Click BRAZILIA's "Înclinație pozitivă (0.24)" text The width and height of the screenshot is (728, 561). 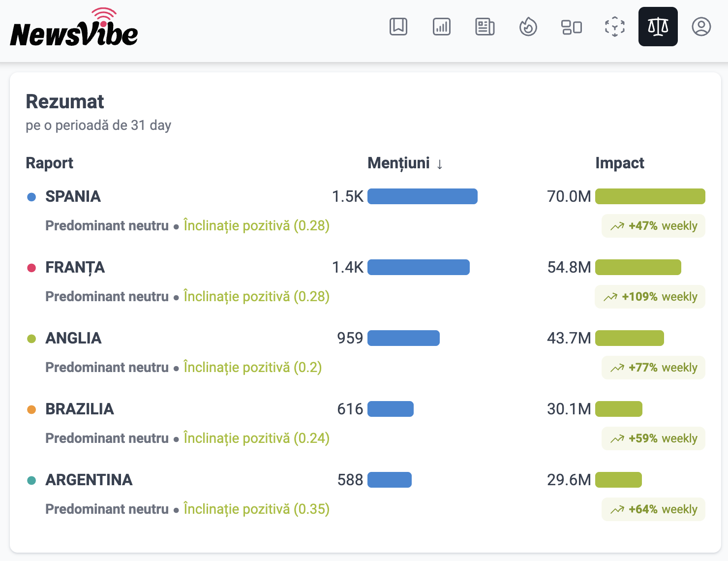point(256,438)
